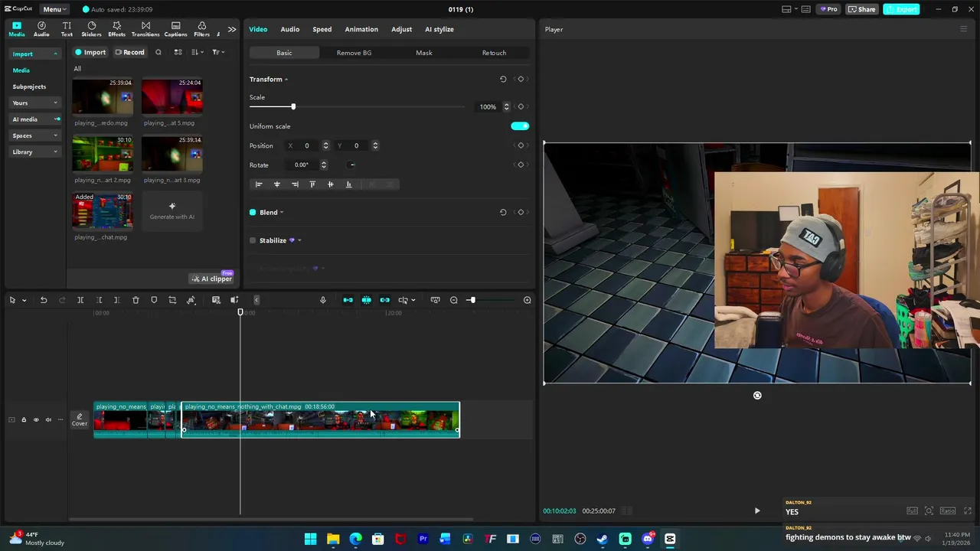The height and width of the screenshot is (551, 980).
Task: Expand more tabs with double chevron
Action: click(x=232, y=29)
